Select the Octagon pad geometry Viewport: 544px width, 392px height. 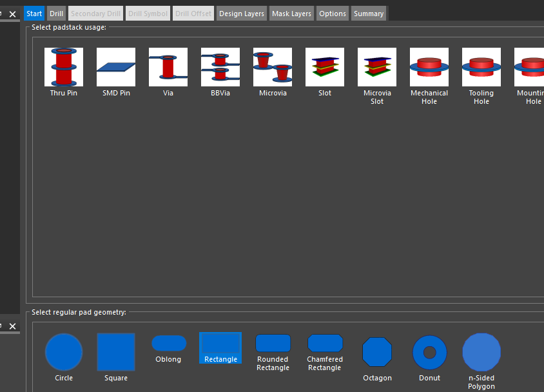click(x=377, y=352)
